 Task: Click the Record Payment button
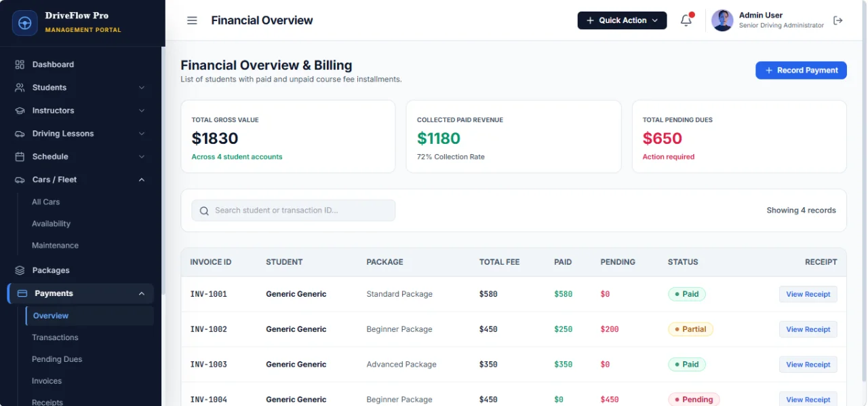801,71
